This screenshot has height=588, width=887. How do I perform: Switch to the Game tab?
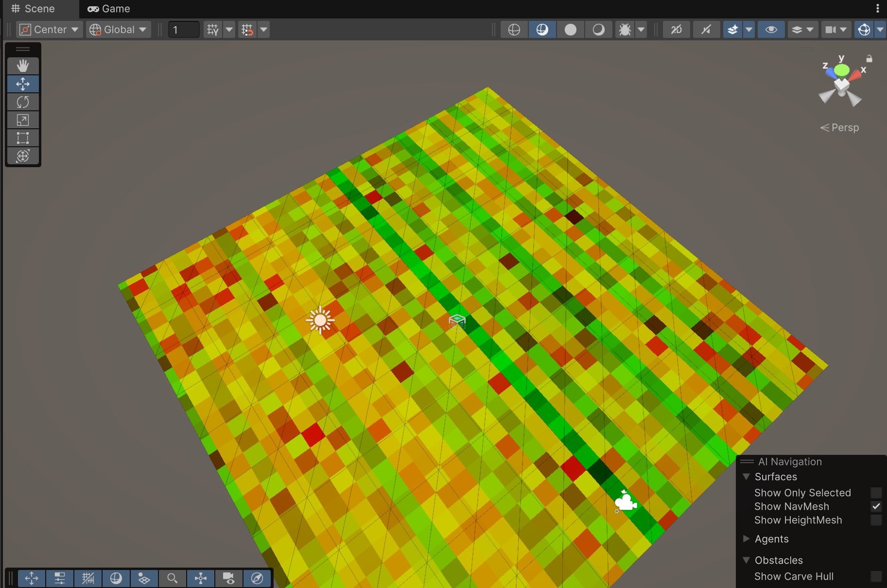(x=109, y=9)
